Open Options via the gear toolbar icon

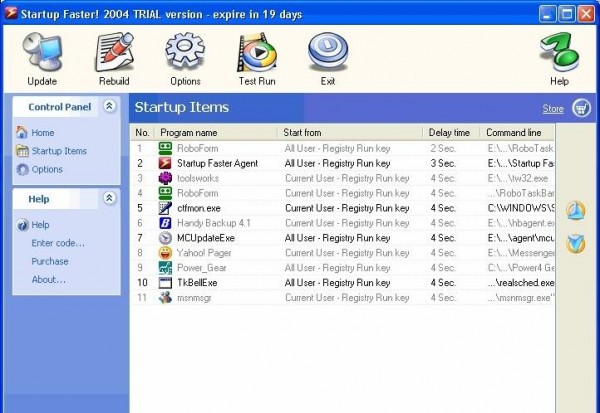pyautogui.click(x=185, y=51)
